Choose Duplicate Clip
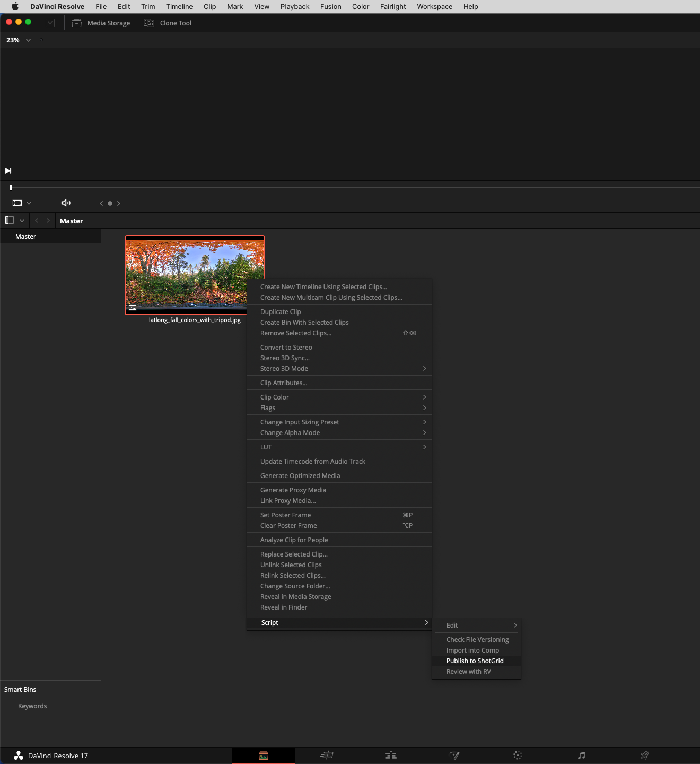 [339, 312]
